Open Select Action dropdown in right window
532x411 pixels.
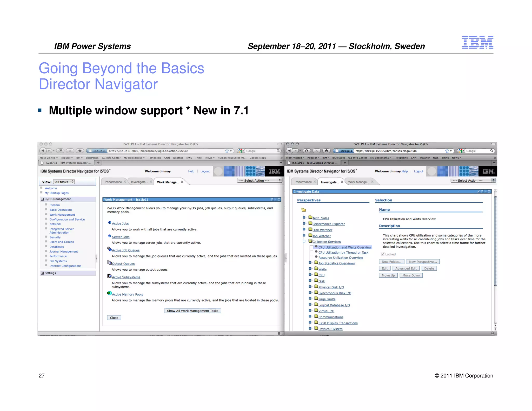473,180
